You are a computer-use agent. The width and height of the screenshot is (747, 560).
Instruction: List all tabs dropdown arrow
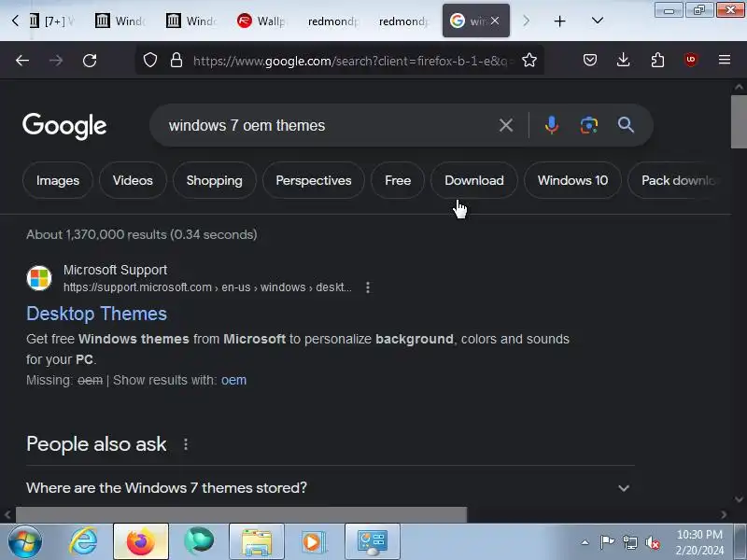[x=598, y=21]
